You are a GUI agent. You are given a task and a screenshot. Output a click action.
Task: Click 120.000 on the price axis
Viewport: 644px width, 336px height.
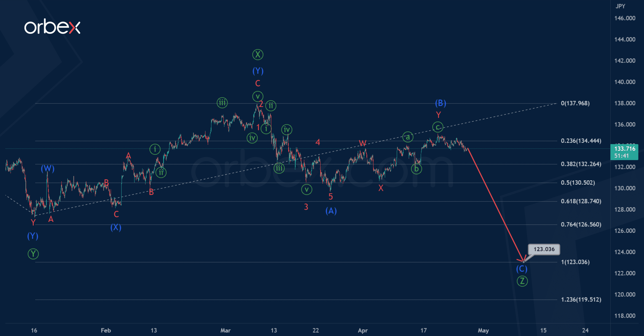pyautogui.click(x=625, y=294)
